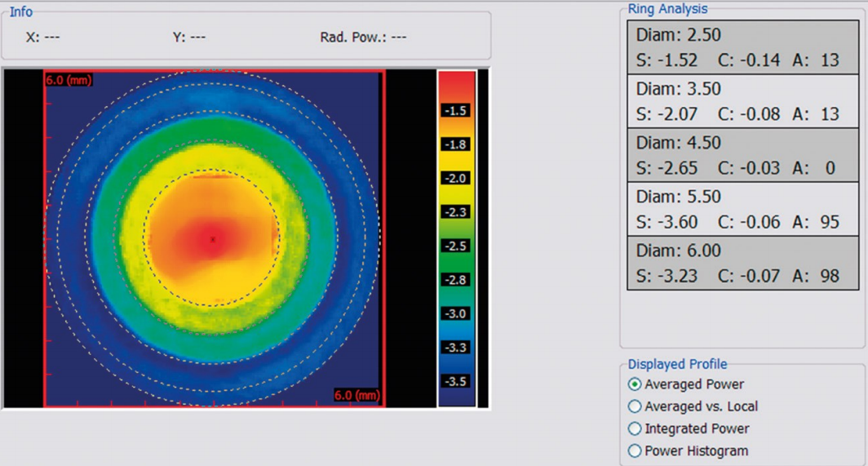Click the -2.5 green color scale label
Viewport: 868px width, 466px height.
(455, 246)
